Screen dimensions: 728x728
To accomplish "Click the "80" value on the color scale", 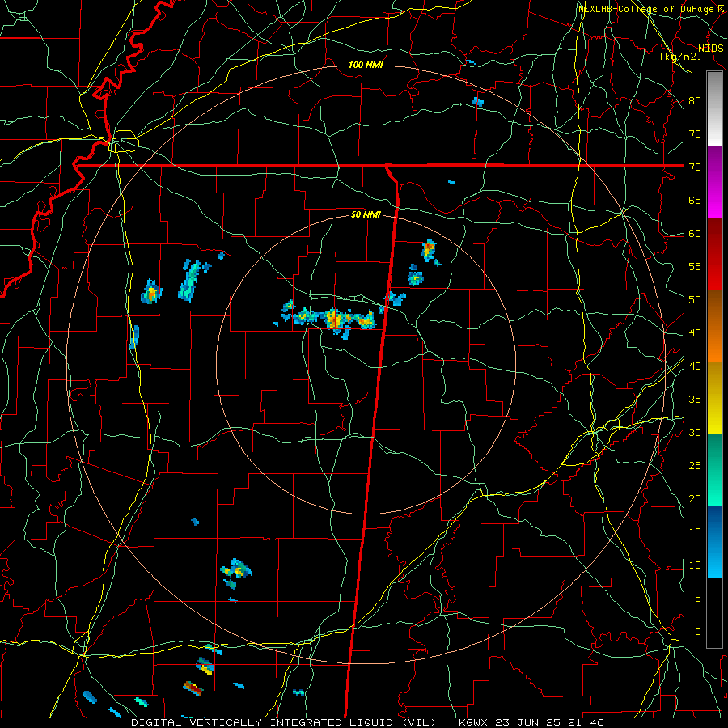I will [695, 101].
